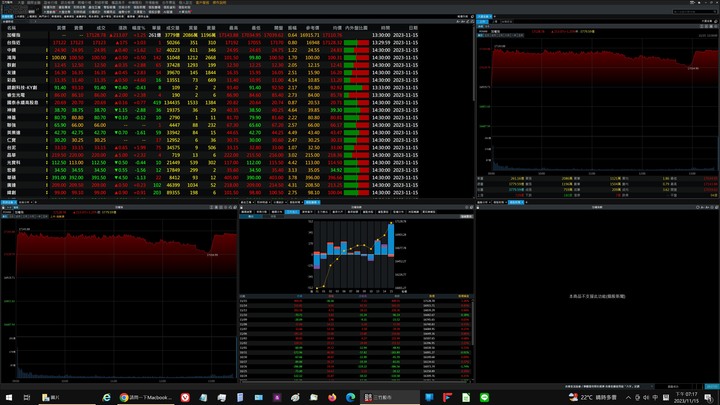Launch Internet Explorer from the taskbar

point(107,397)
